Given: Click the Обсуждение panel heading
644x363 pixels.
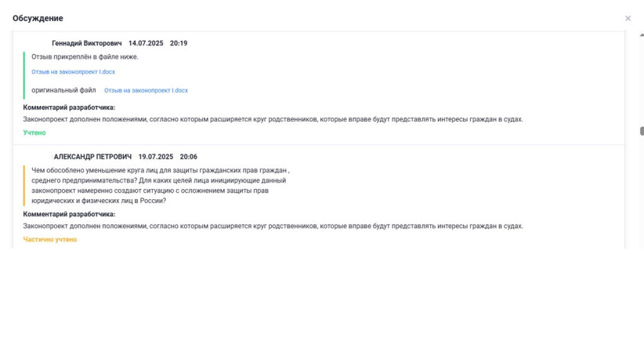Looking at the screenshot, I should point(38,18).
